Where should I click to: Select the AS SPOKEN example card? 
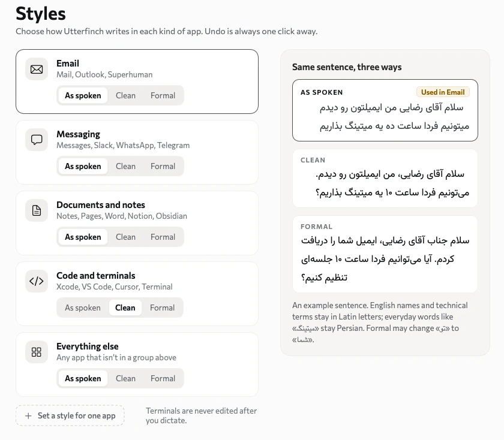[x=385, y=110]
